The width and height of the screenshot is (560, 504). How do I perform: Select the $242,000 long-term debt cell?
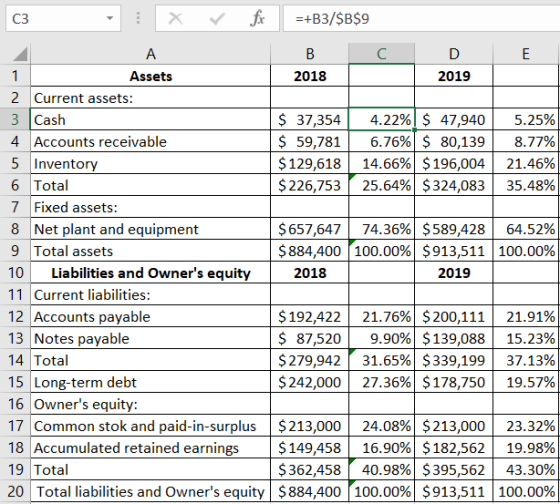tap(310, 382)
